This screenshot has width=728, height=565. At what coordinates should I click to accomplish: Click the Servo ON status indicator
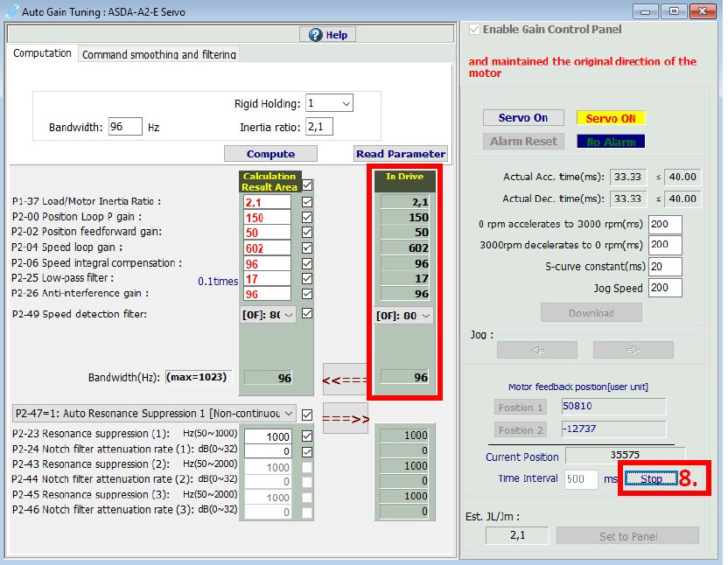[x=610, y=118]
